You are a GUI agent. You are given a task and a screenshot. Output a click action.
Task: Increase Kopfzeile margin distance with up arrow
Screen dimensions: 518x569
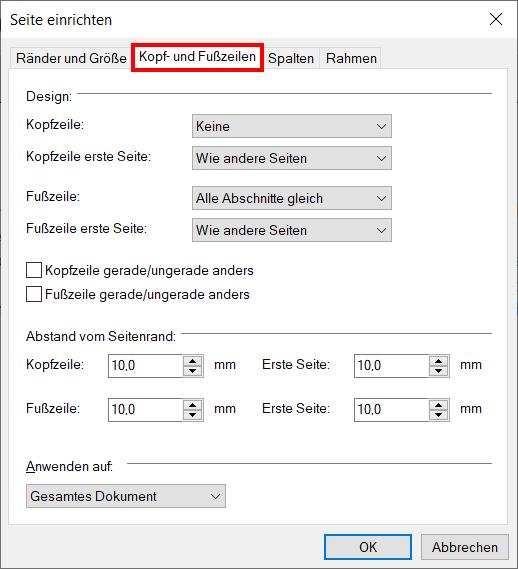pyautogui.click(x=192, y=361)
